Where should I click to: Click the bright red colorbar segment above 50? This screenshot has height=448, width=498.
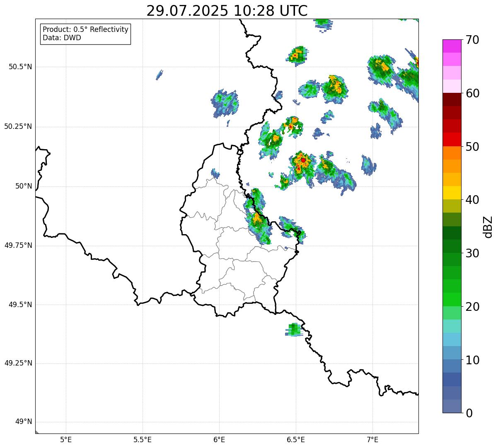point(452,140)
